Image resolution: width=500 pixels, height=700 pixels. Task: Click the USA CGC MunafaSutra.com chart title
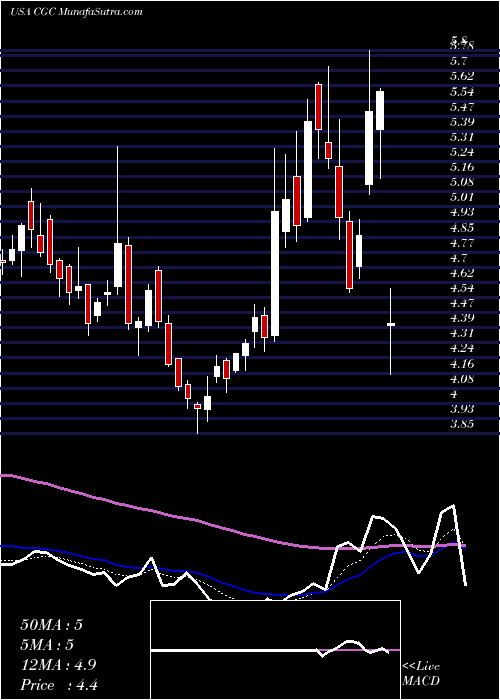(76, 12)
